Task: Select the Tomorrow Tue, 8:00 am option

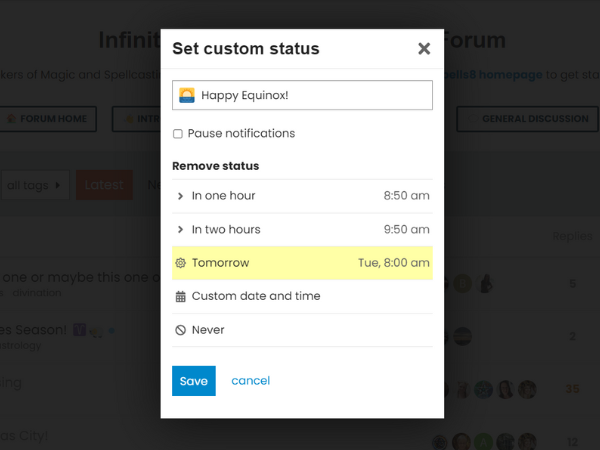Action: (302, 263)
